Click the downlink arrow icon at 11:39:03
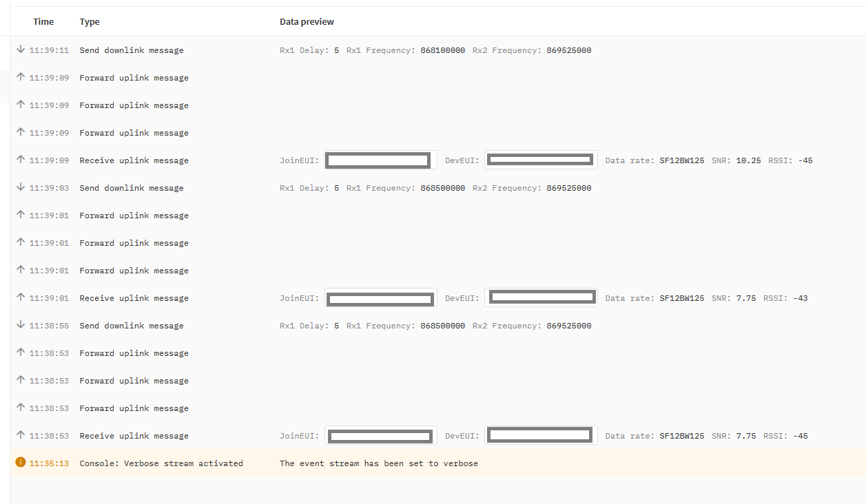This screenshot has height=504, width=866. (x=21, y=187)
